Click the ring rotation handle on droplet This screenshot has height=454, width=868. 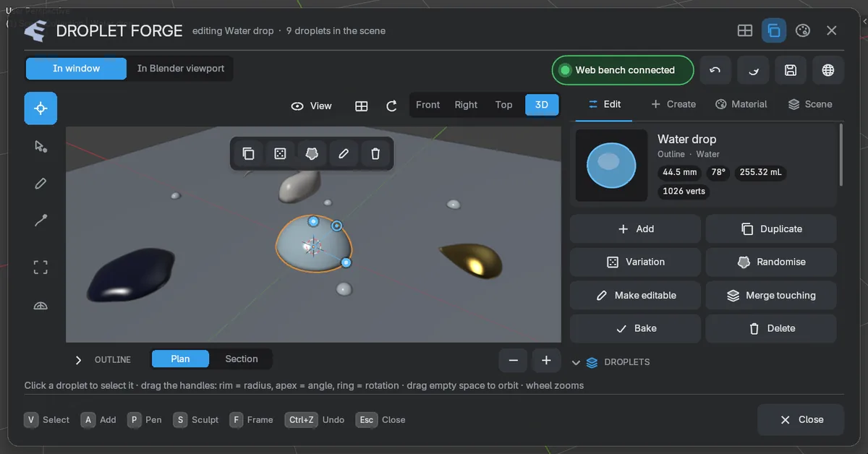pyautogui.click(x=336, y=226)
